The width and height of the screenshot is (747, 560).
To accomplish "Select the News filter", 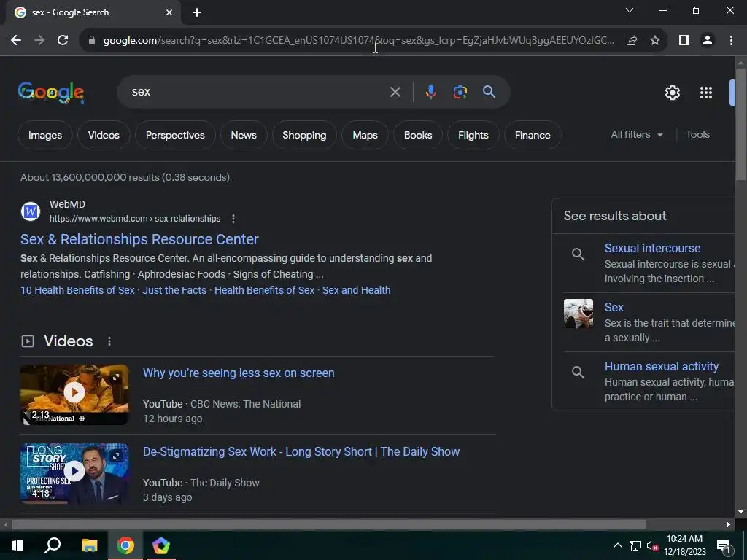I will pyautogui.click(x=244, y=135).
